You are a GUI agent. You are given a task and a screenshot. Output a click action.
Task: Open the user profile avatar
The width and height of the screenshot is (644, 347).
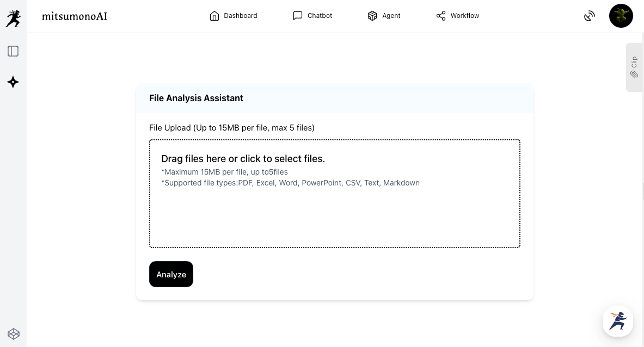point(621,16)
